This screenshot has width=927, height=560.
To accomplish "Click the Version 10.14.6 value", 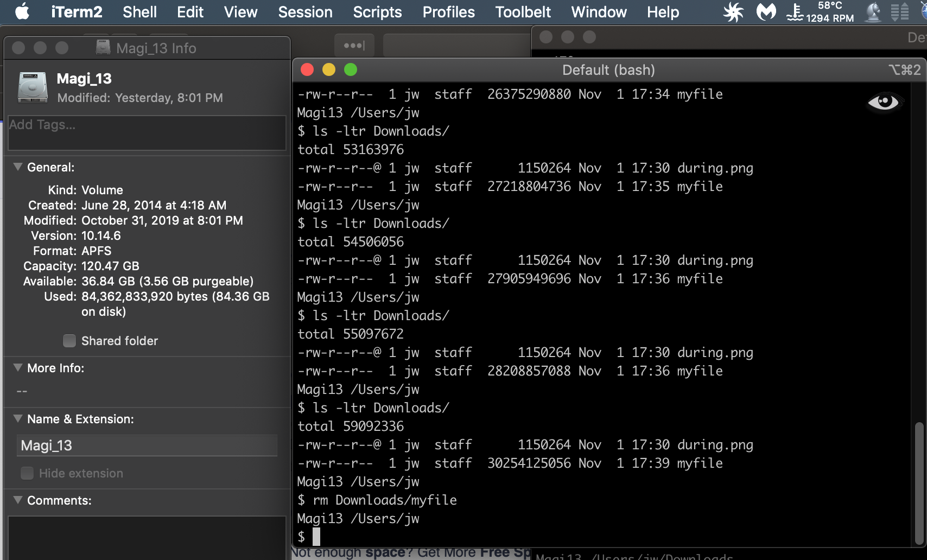I will 101,236.
